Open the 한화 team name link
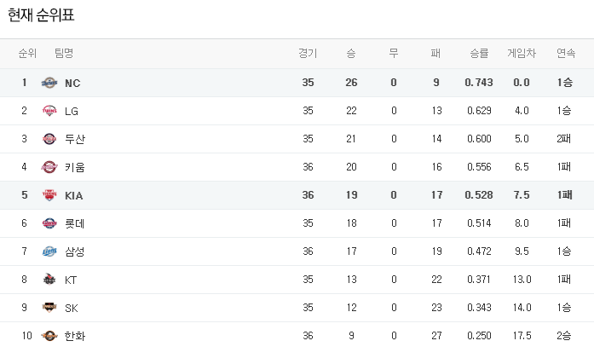The image size is (594, 364). coord(75,336)
